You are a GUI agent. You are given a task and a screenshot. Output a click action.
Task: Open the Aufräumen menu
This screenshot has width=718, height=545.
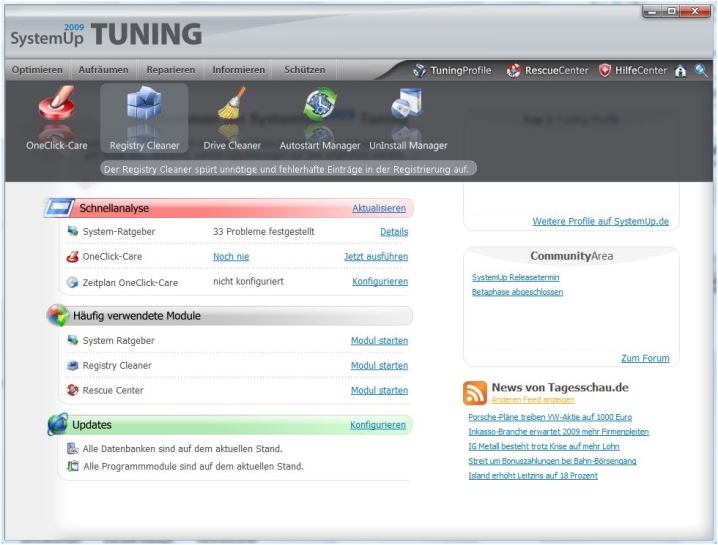click(x=104, y=70)
